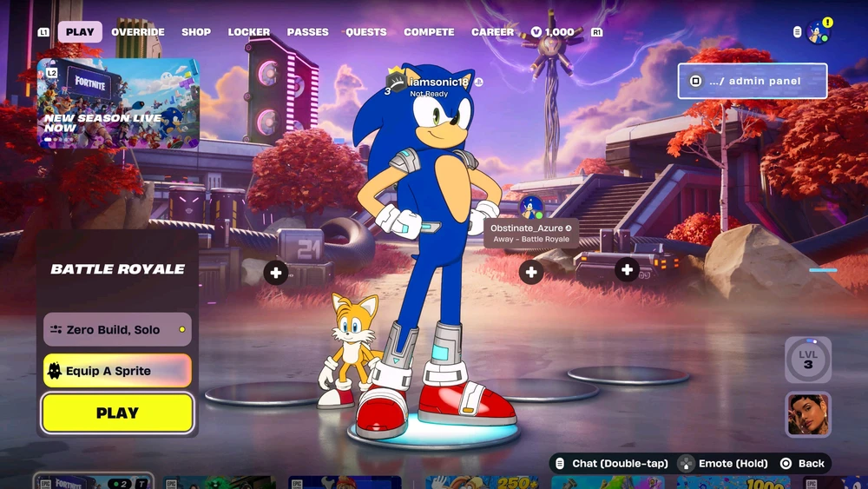Open Obstinate_Azure friend status card
The height and width of the screenshot is (489, 868).
531,233
